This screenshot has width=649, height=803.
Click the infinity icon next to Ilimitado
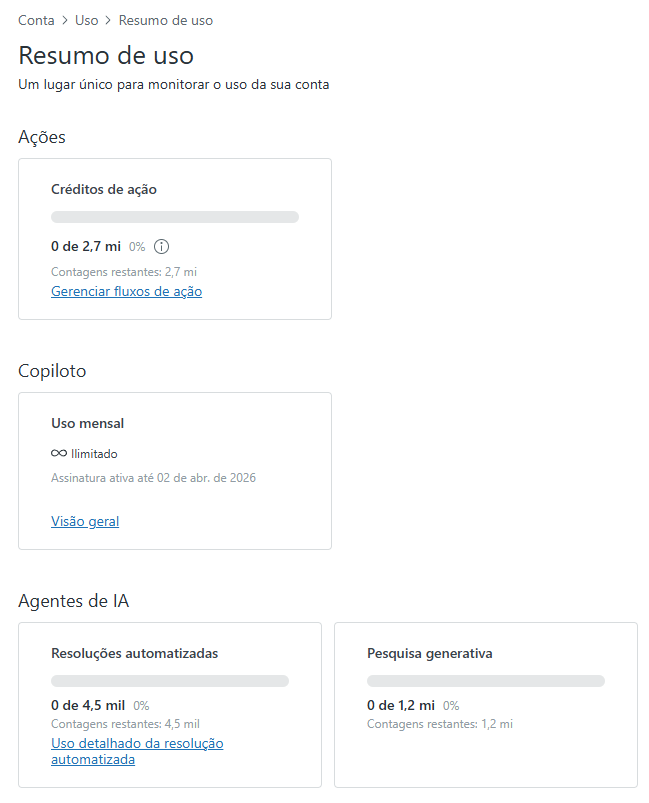(x=59, y=454)
